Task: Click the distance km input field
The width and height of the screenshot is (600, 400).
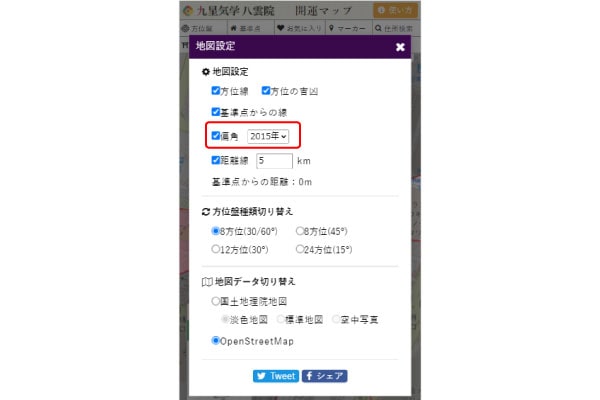Action: point(274,161)
